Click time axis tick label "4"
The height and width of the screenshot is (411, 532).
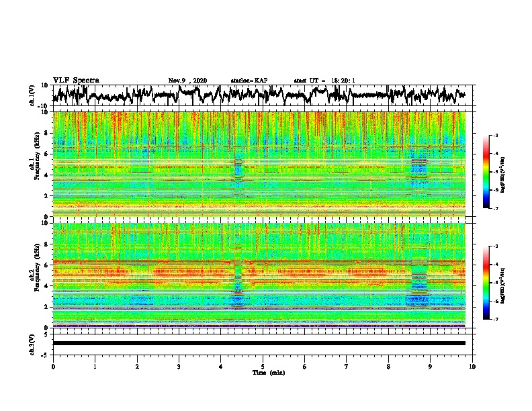click(221, 367)
